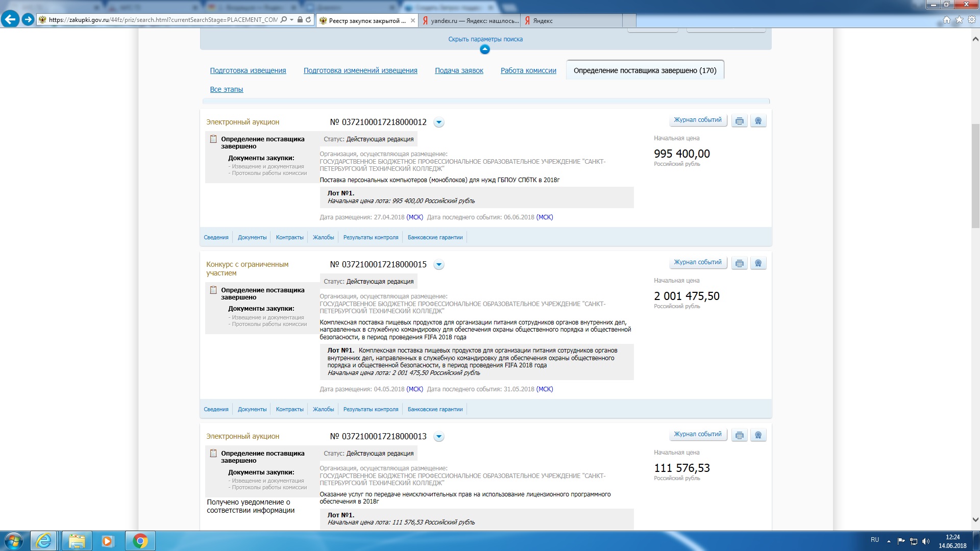Expand dropdown next to № 0372100017218000013
The image size is (980, 551).
(x=439, y=437)
